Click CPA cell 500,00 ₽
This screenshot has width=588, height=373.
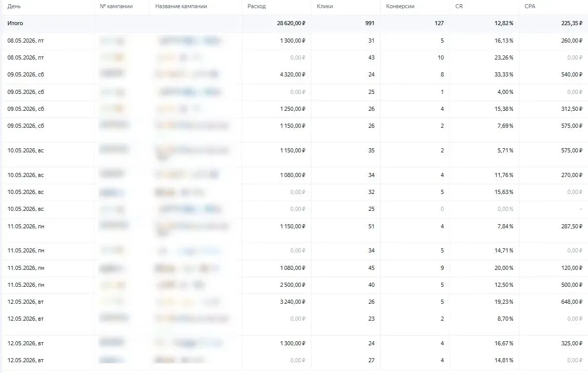pyautogui.click(x=572, y=285)
